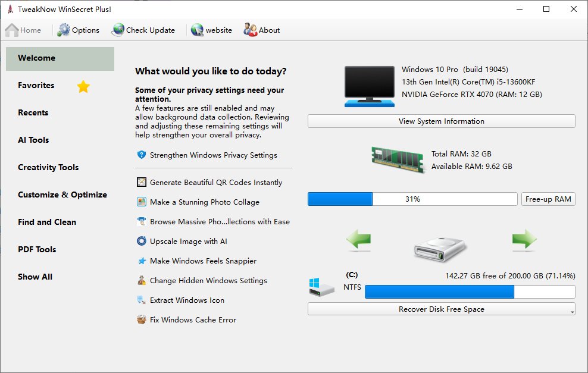Open Change Hidden Windows Settings link
Screen dimensions: 588x373
point(208,281)
